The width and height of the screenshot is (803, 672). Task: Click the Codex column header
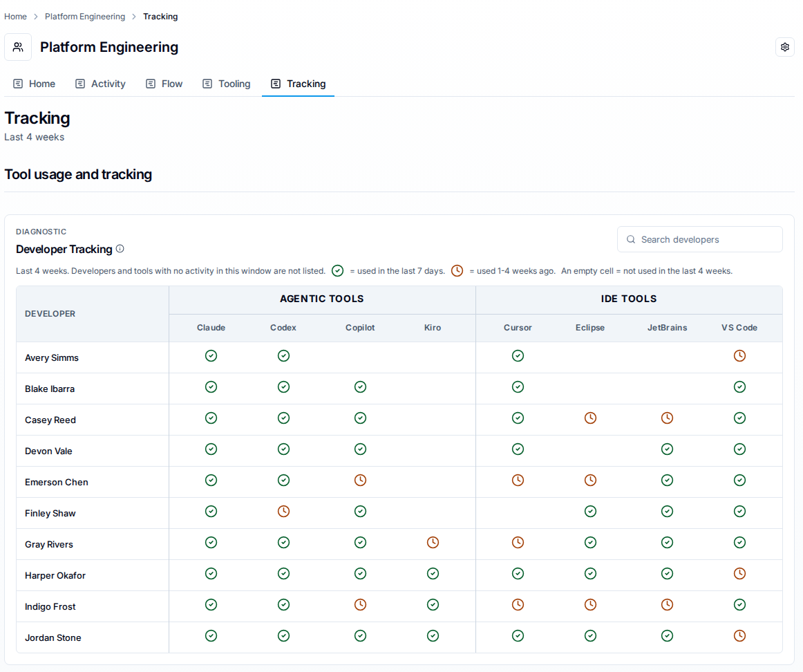(x=283, y=328)
